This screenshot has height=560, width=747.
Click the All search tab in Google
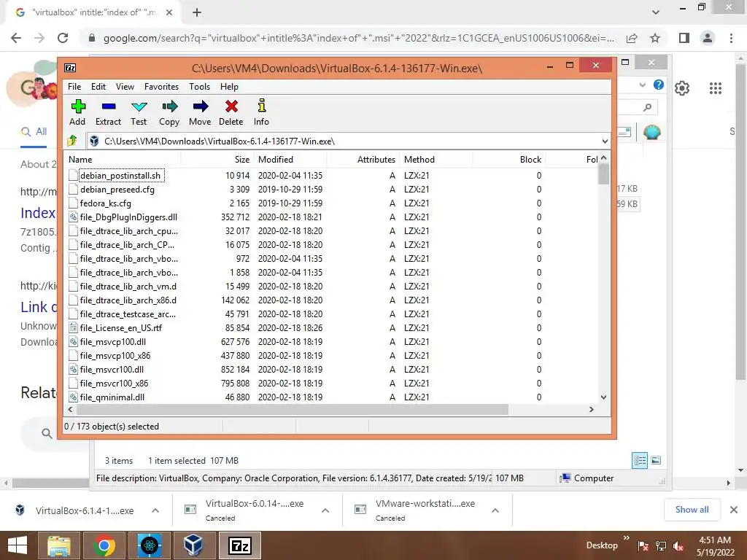[34, 131]
